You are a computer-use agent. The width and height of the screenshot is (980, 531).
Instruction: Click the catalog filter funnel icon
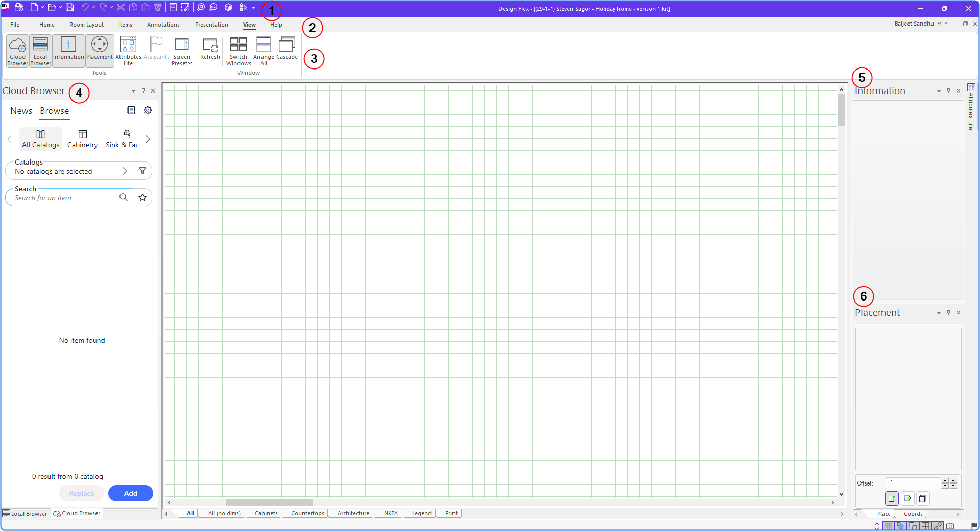pos(142,171)
